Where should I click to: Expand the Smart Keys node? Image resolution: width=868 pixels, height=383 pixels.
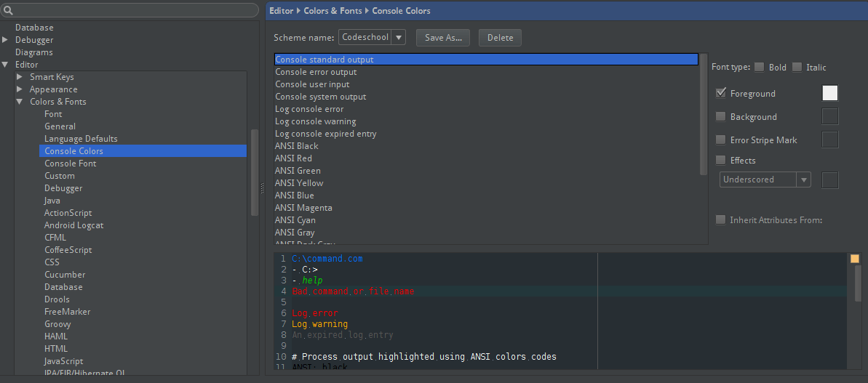tap(20, 77)
